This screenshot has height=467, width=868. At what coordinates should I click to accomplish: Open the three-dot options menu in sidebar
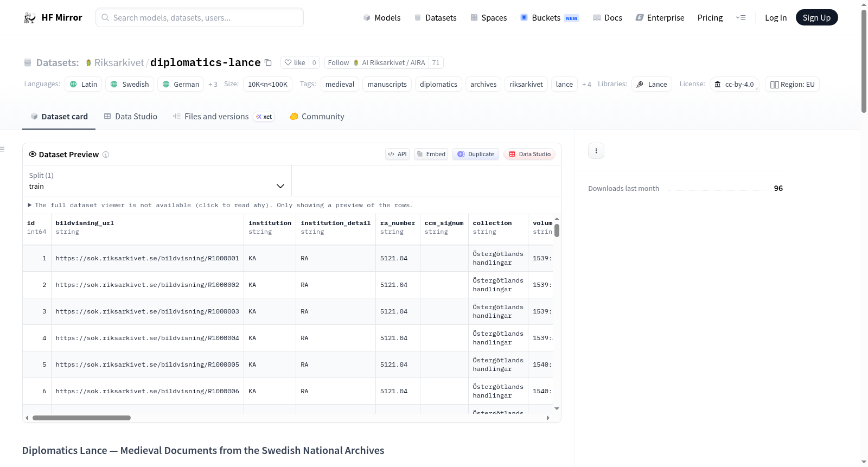(596, 151)
